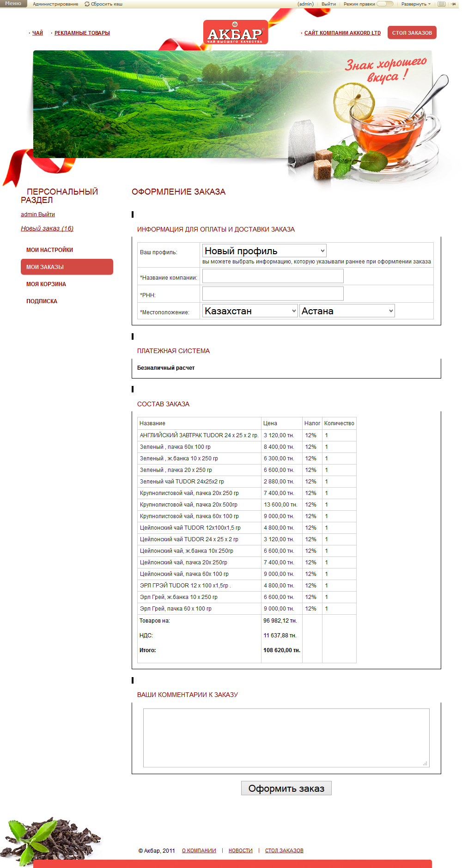Click the НДС 11 637,88 тн. value

point(280,636)
